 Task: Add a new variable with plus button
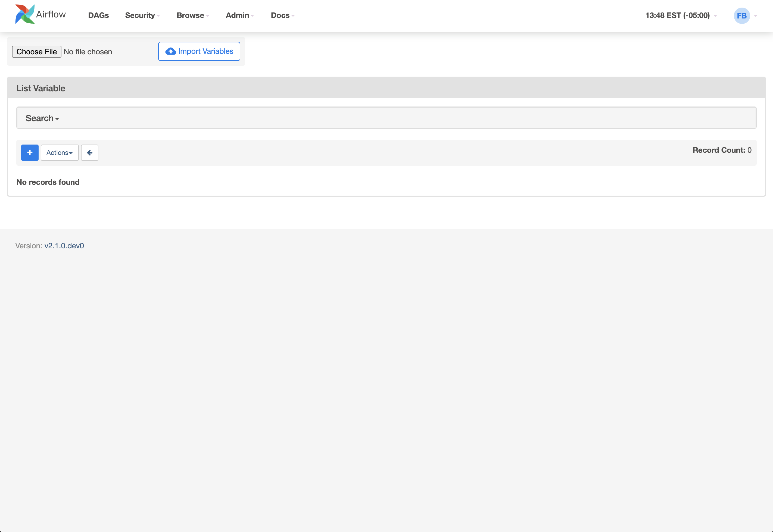30,153
